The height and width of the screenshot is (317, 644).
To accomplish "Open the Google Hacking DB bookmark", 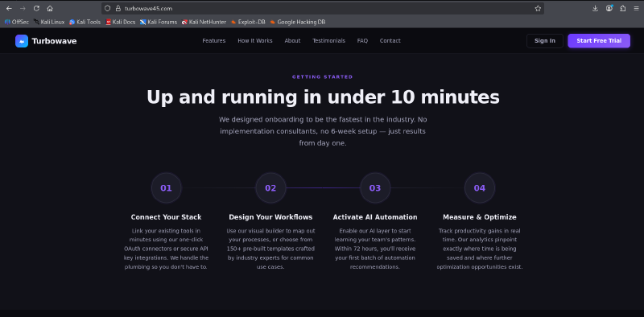I will point(298,23).
